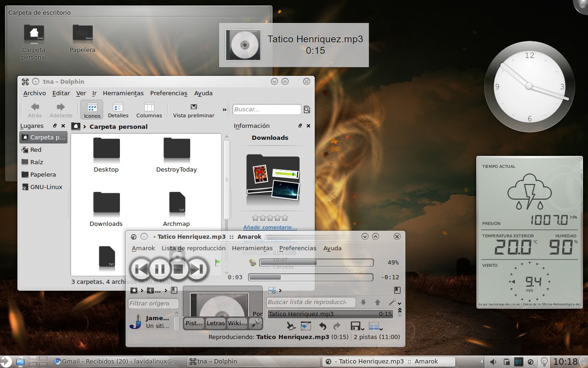Toggle Vista preliminar in Dolphin toolbar

coord(193,110)
